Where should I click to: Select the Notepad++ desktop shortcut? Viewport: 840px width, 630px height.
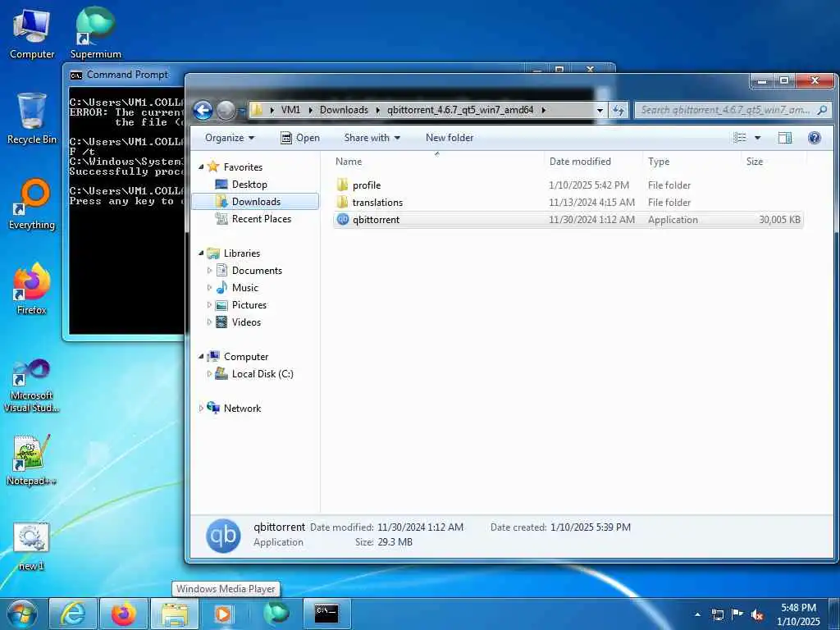point(32,459)
